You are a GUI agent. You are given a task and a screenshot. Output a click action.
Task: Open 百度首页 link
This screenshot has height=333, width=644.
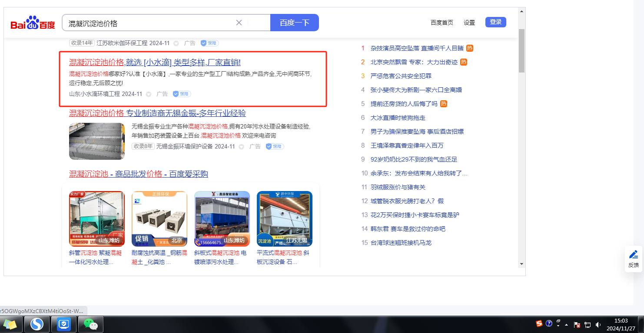coord(442,23)
